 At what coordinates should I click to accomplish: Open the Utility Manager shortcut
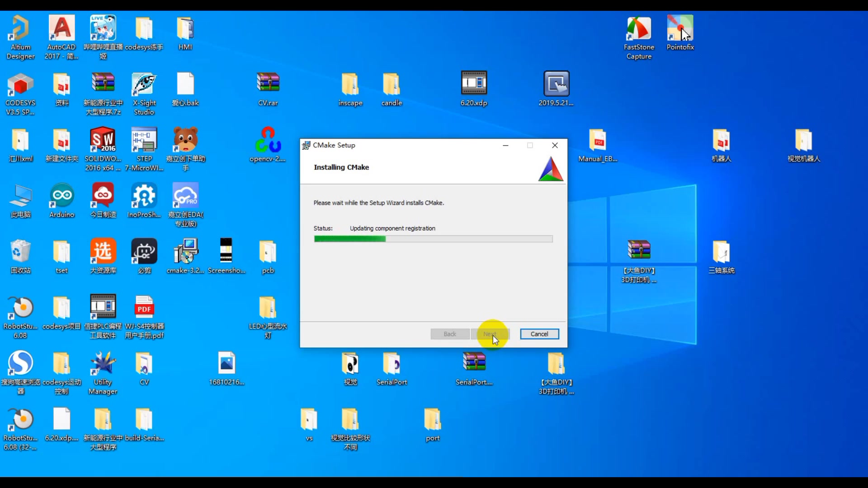pyautogui.click(x=103, y=364)
